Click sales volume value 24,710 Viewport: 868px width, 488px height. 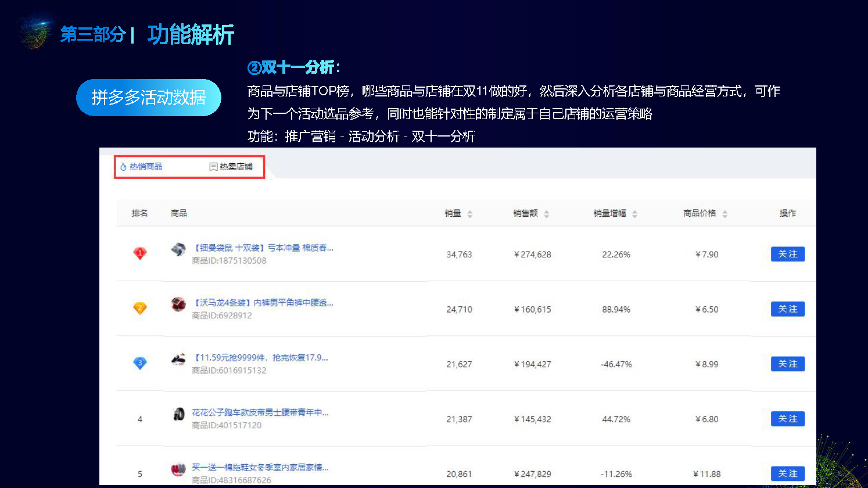[459, 310]
